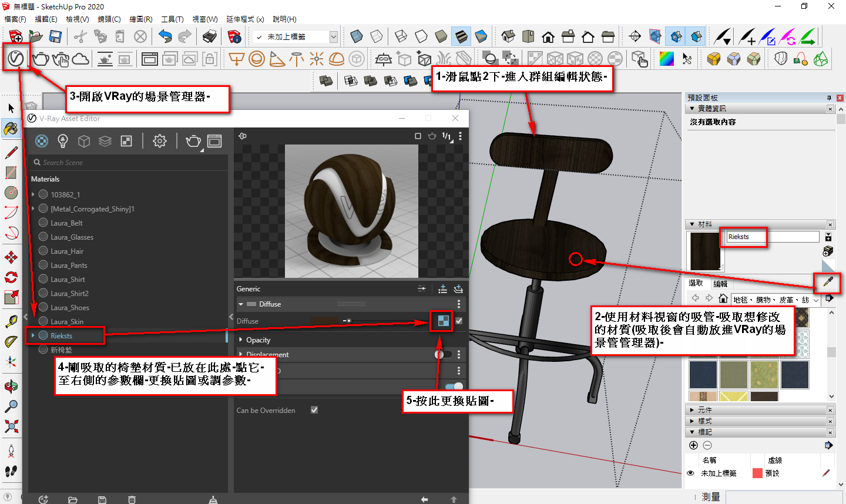
Task: Start V-Ray render with teapot icon
Action: [41, 59]
